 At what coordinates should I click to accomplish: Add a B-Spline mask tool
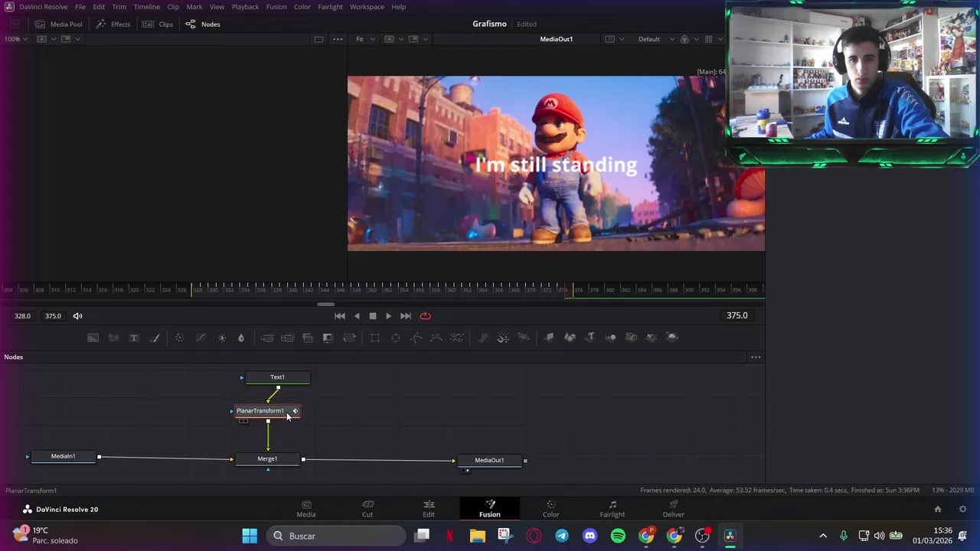436,337
